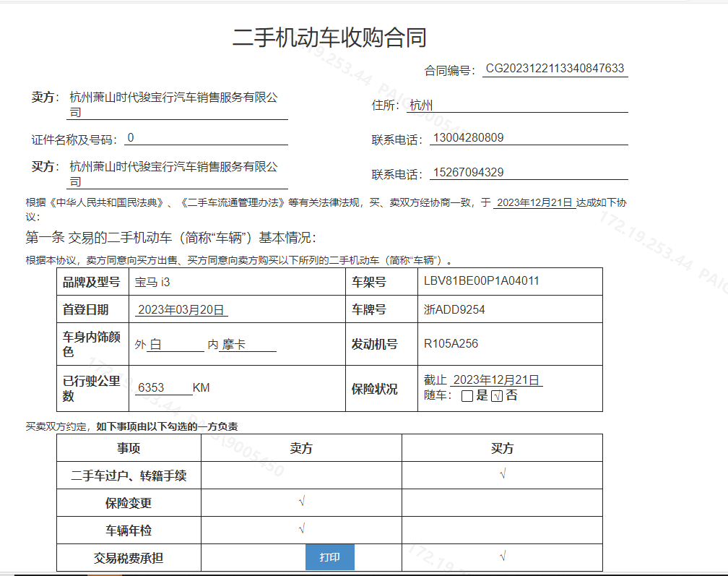This screenshot has width=728, height=576.
Task: Click the 车牌号 label cell
Action: click(381, 309)
